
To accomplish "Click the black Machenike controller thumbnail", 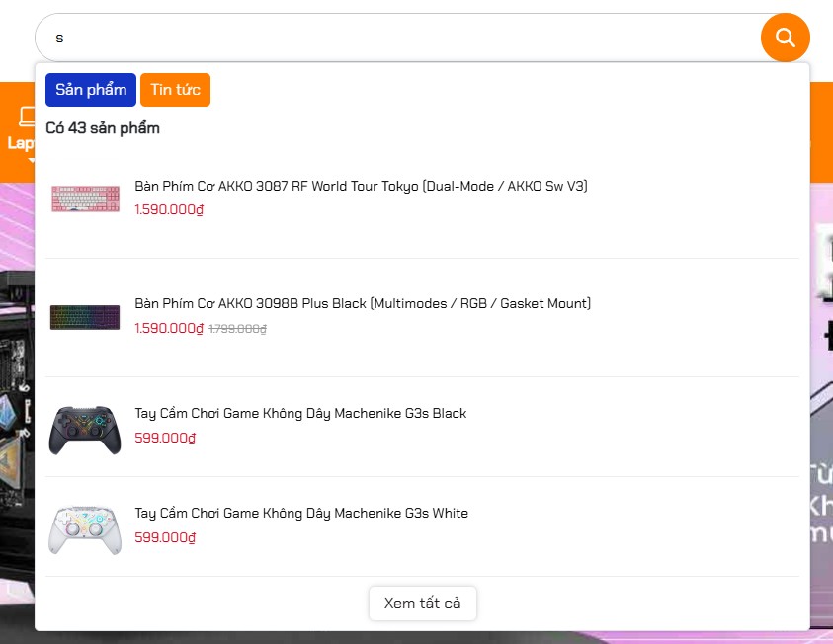I will [x=85, y=430].
